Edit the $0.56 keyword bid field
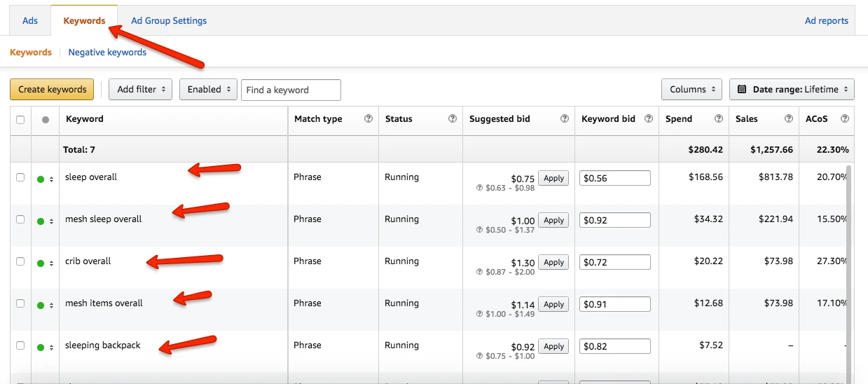868x384 pixels. click(x=615, y=178)
